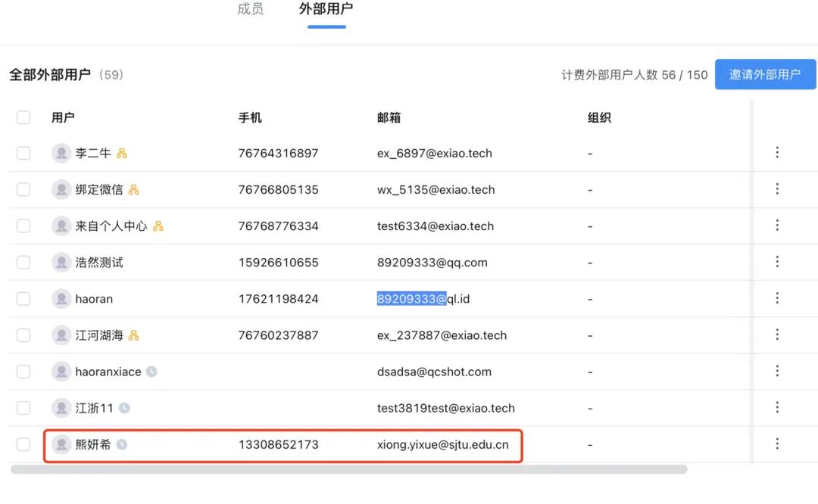818x504 pixels.
Task: Click the avatar of haoranxiace
Action: click(61, 372)
